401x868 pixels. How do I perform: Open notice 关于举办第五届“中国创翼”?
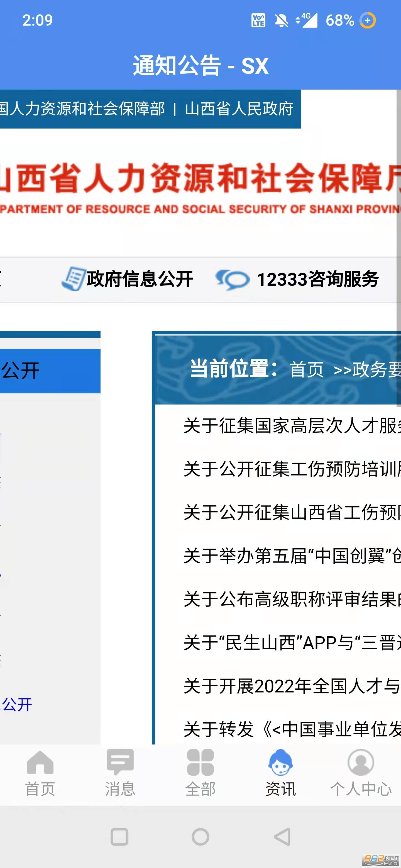(x=292, y=556)
